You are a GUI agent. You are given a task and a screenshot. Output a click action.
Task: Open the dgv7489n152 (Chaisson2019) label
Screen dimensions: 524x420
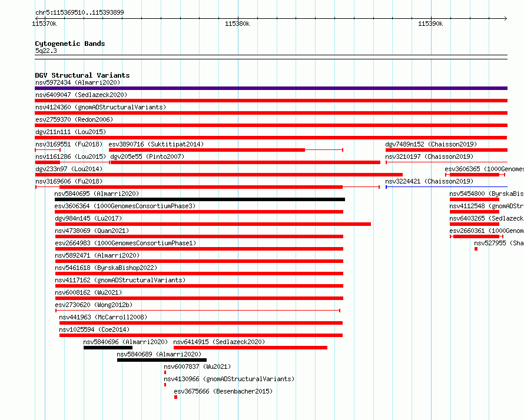coord(431,144)
